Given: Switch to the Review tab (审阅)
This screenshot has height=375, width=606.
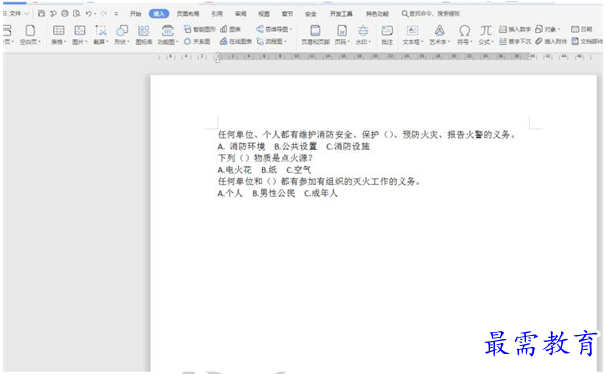Looking at the screenshot, I should [x=240, y=14].
